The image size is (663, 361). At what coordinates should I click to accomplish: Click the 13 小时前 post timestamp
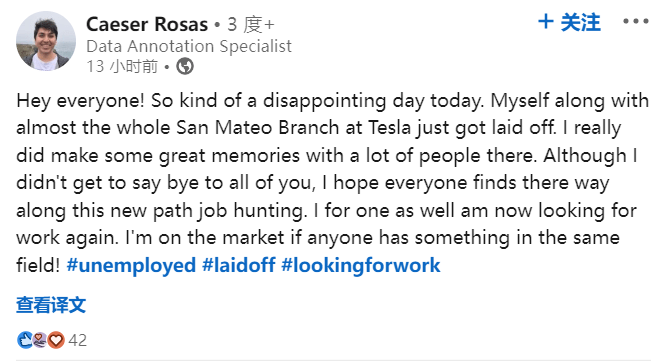click(x=122, y=66)
